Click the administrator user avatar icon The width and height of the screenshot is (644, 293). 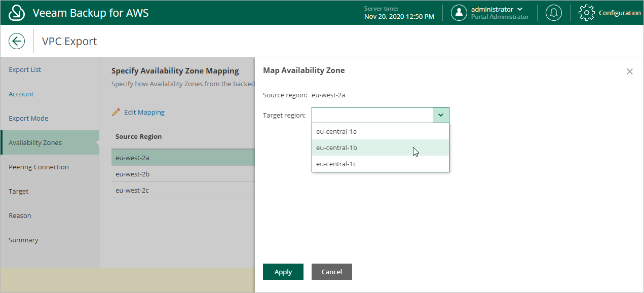click(x=459, y=13)
